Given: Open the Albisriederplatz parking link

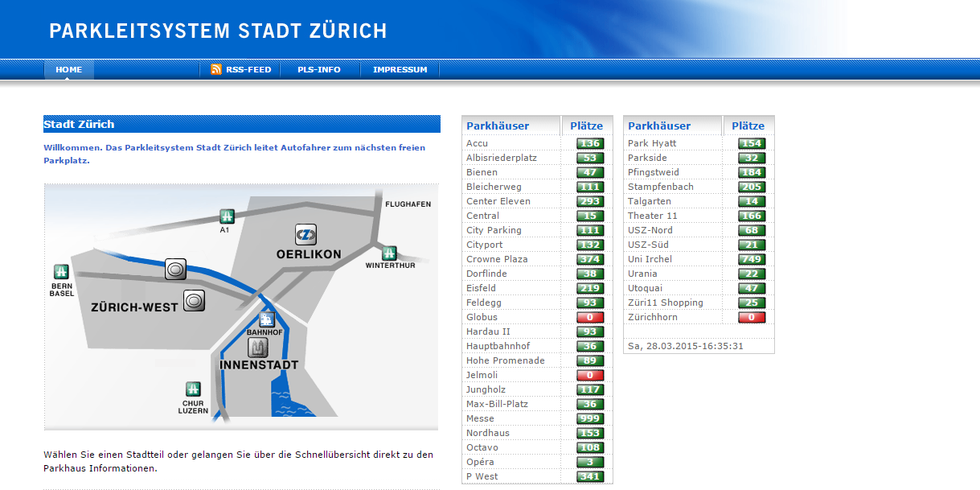Looking at the screenshot, I should (x=502, y=158).
